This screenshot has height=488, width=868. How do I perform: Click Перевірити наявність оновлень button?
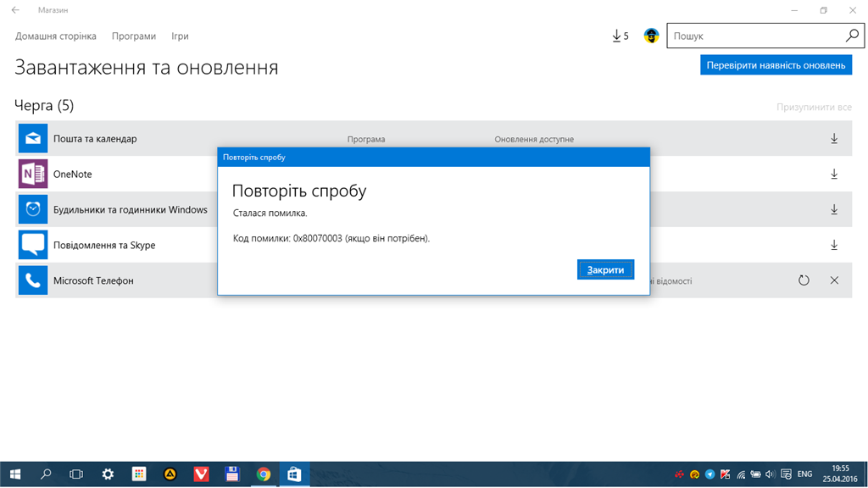tap(776, 65)
